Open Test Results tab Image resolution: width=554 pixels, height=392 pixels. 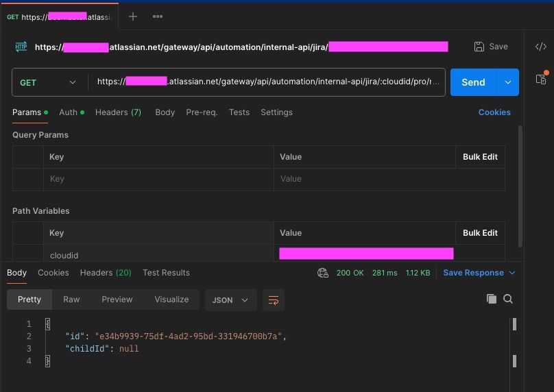click(166, 273)
